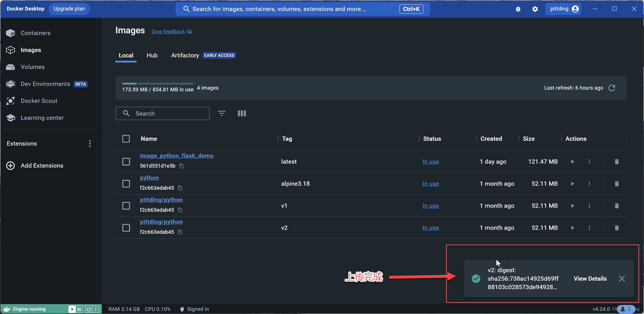Run the image_python_flask_demo image

[573, 162]
